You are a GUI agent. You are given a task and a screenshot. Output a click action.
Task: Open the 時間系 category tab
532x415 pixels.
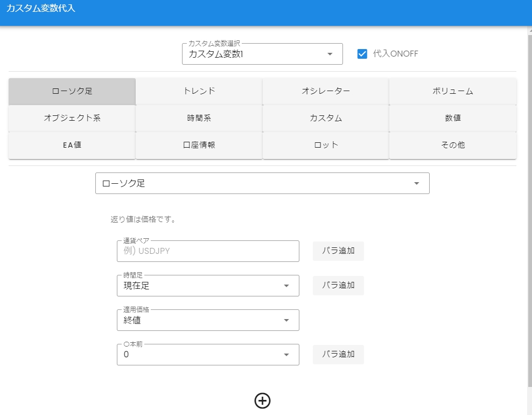pos(199,118)
